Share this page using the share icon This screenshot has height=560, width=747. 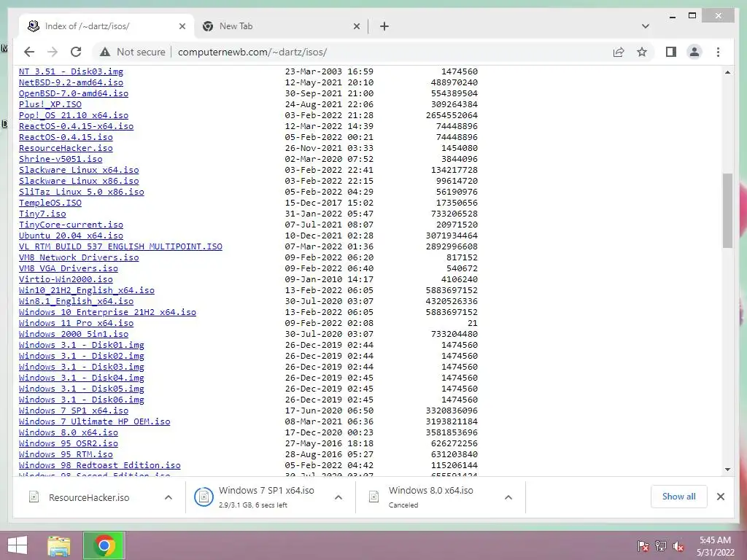tap(619, 52)
